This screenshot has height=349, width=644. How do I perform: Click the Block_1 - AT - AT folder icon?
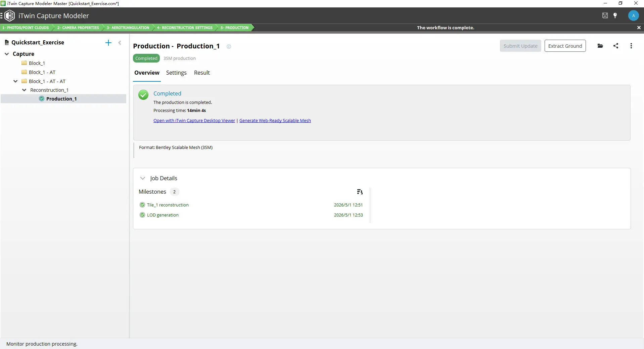24,81
